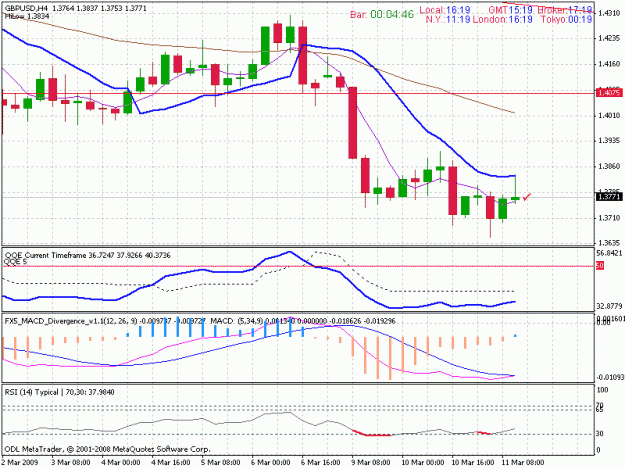
Task: Click the Tokyo:00:19 clock label
Action: click(x=566, y=19)
